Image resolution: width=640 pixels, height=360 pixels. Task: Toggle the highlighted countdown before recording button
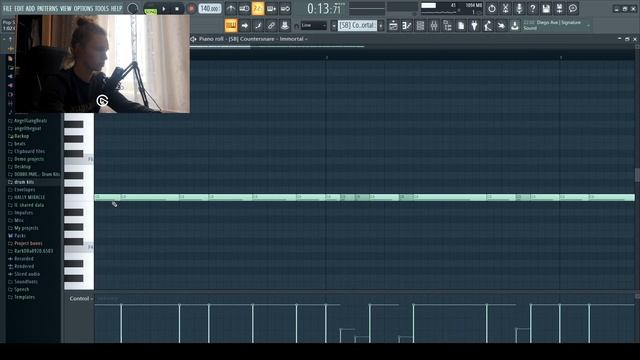[x=258, y=9]
